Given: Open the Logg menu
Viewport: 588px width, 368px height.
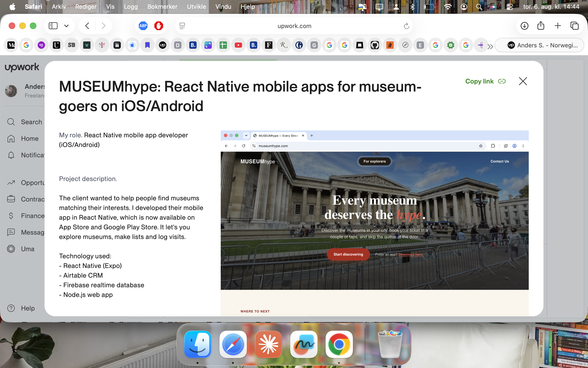Looking at the screenshot, I should 131,7.
